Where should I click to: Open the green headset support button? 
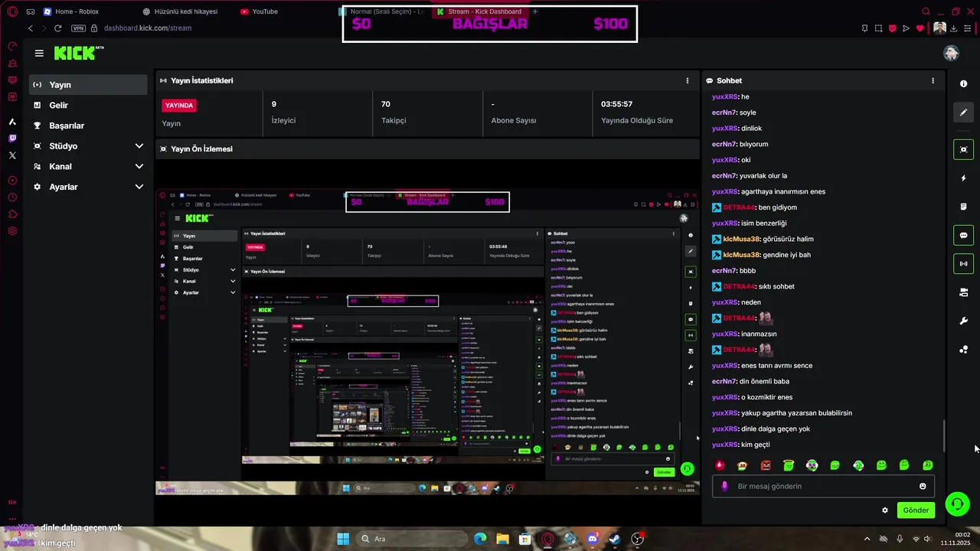(x=957, y=503)
